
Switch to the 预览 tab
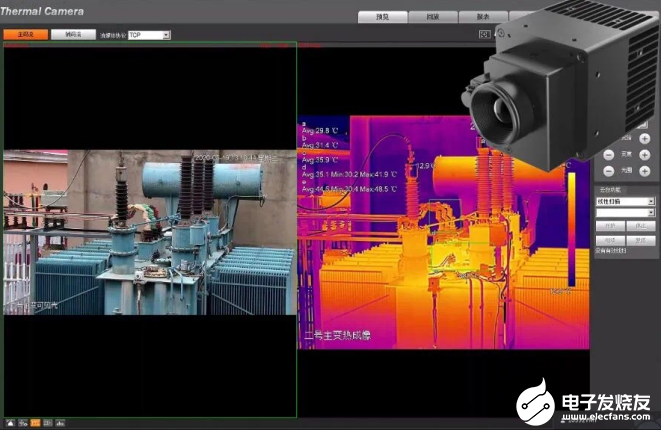(x=384, y=18)
